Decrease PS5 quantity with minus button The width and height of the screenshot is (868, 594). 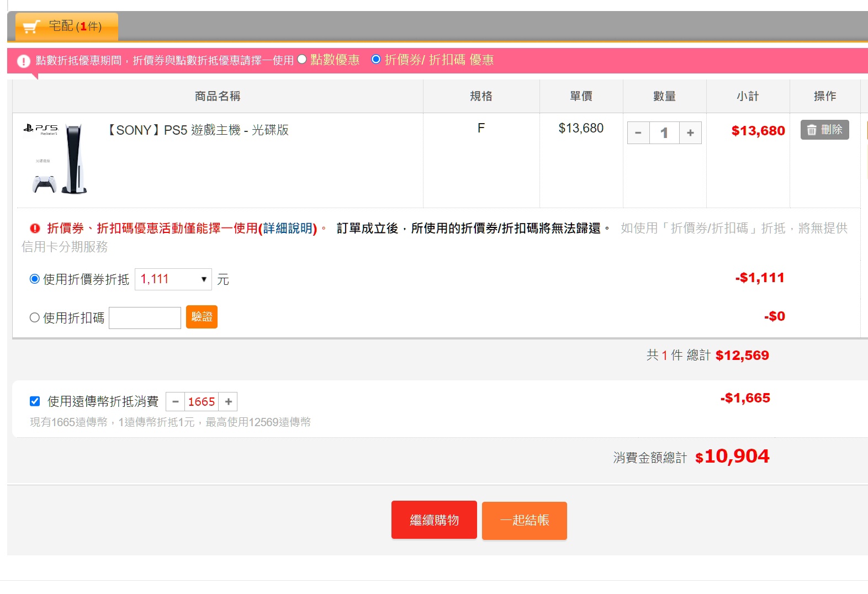tap(638, 133)
